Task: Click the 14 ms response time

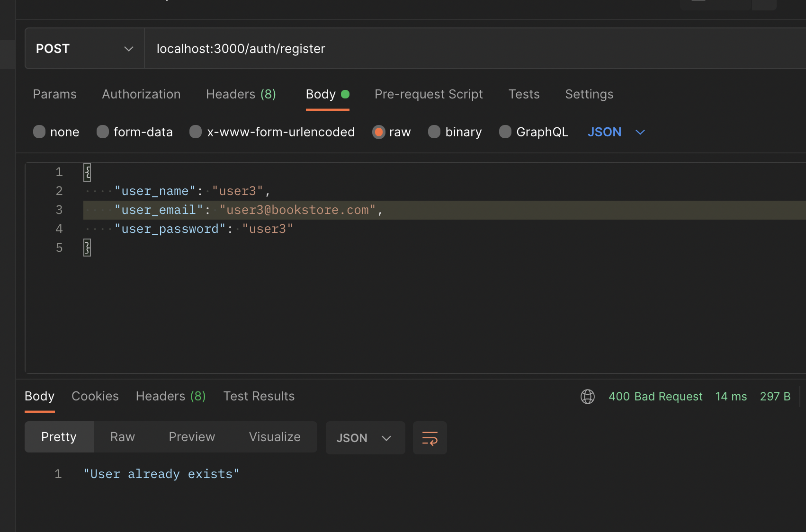Action: (731, 397)
